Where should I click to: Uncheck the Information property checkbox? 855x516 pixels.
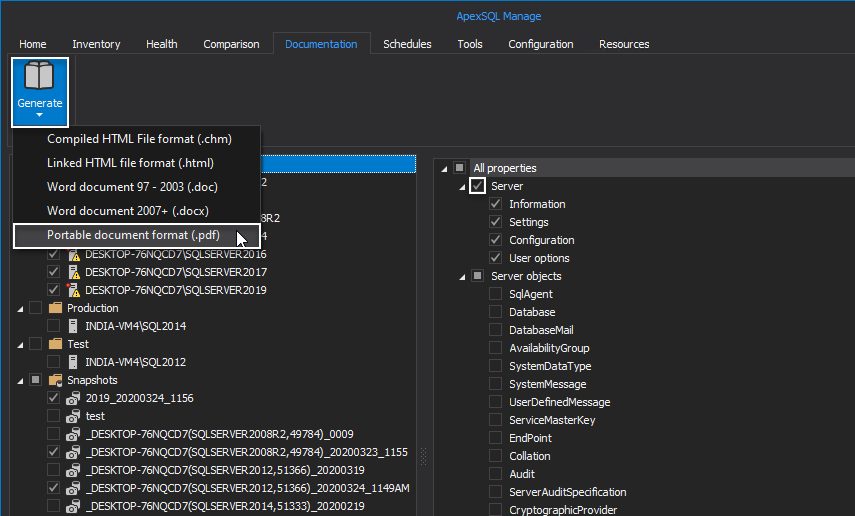click(496, 204)
